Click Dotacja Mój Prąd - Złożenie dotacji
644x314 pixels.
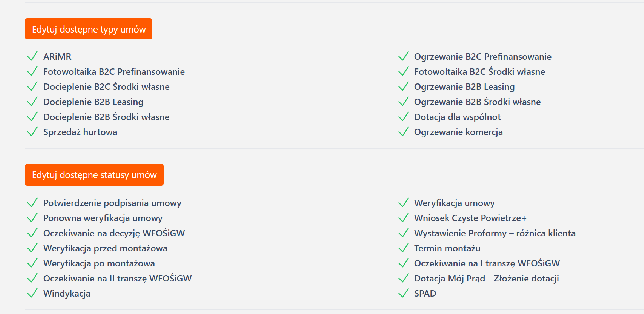(486, 278)
